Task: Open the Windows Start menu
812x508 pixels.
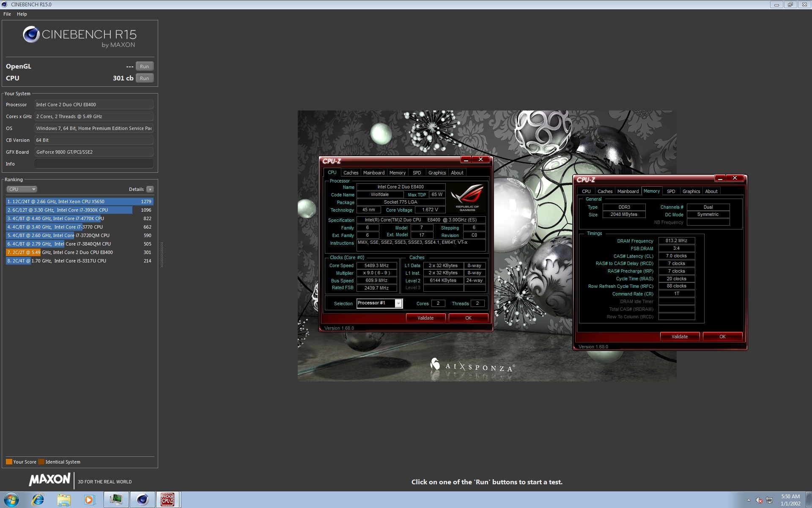Action: (x=11, y=500)
